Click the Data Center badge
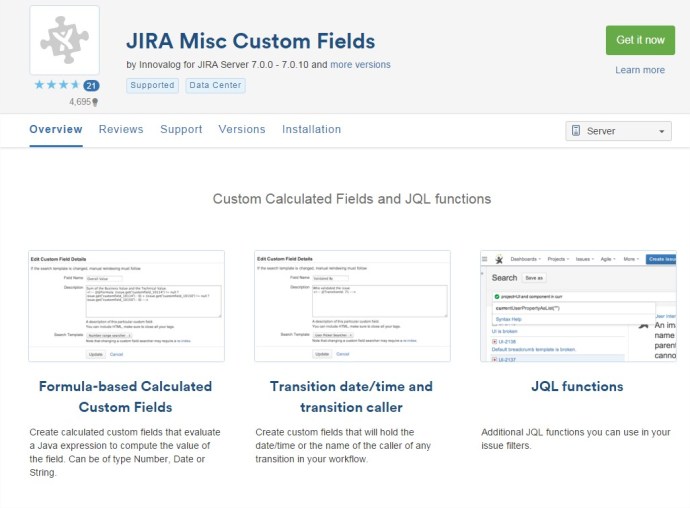This screenshot has width=690, height=508. tap(215, 86)
